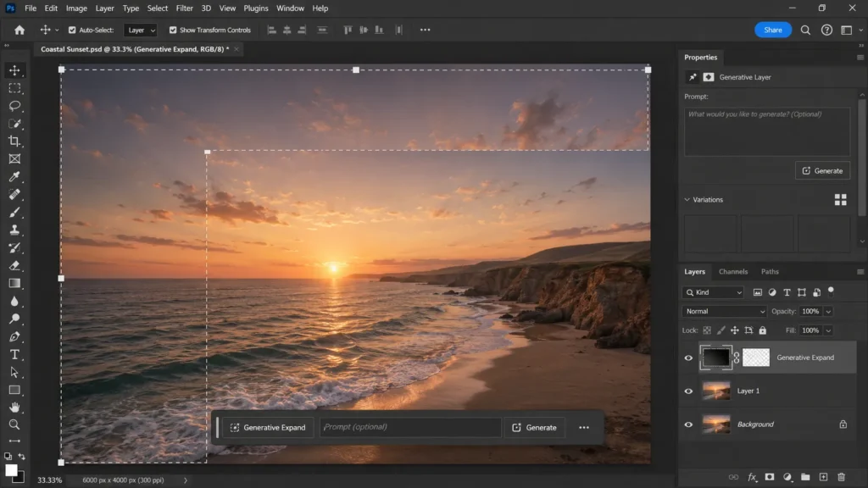This screenshot has width=868, height=488.
Task: Add a layer mask icon
Action: pos(770,477)
